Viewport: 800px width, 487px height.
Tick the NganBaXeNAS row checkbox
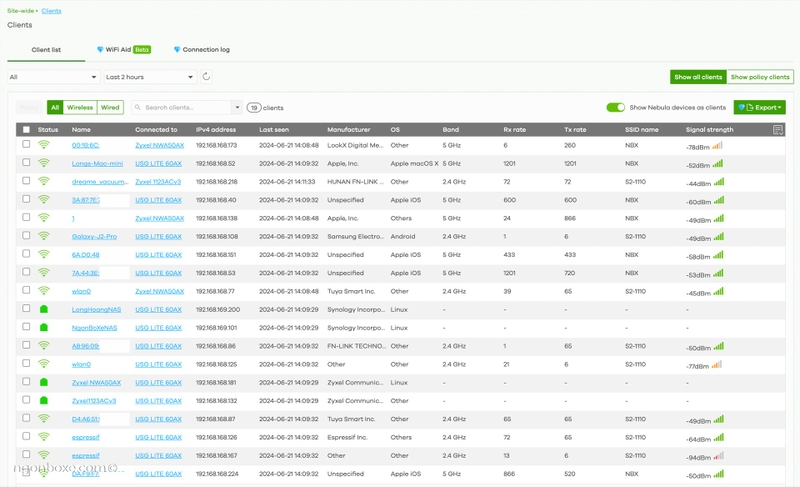coord(27,327)
